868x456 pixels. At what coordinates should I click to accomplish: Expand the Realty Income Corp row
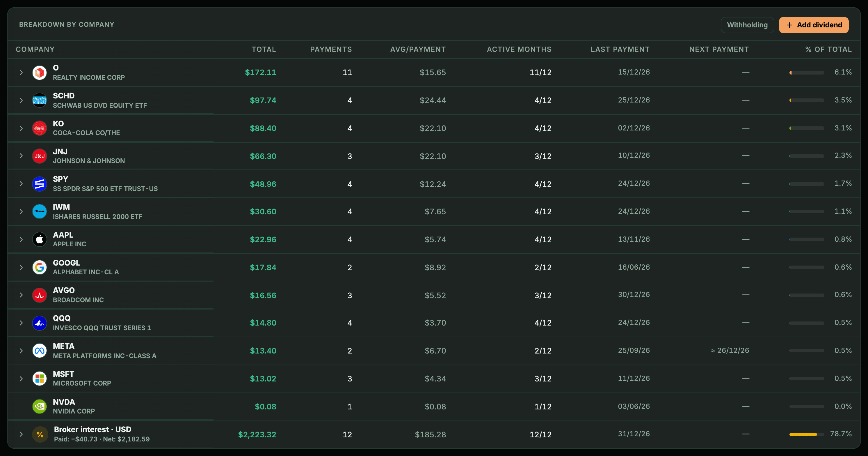(x=21, y=73)
